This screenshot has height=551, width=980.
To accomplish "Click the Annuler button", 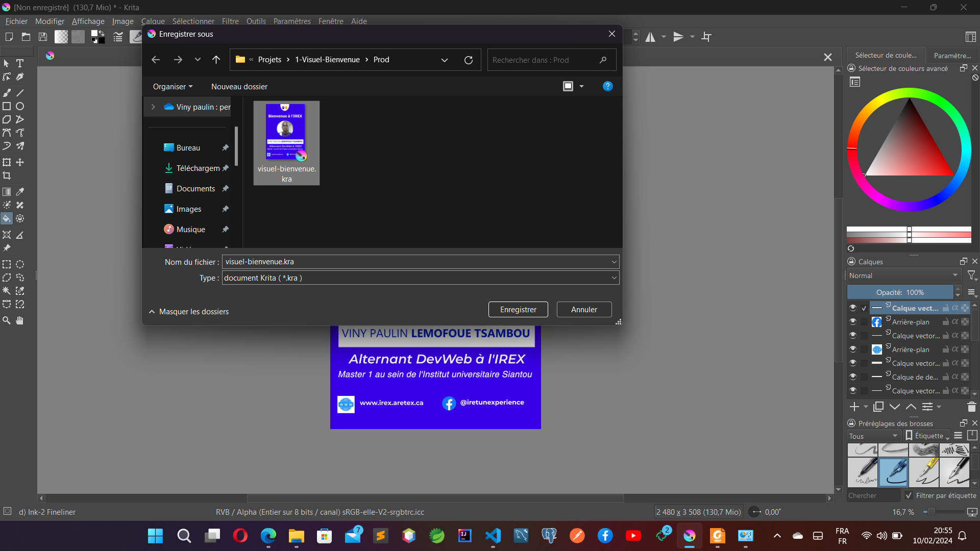I will (x=584, y=310).
